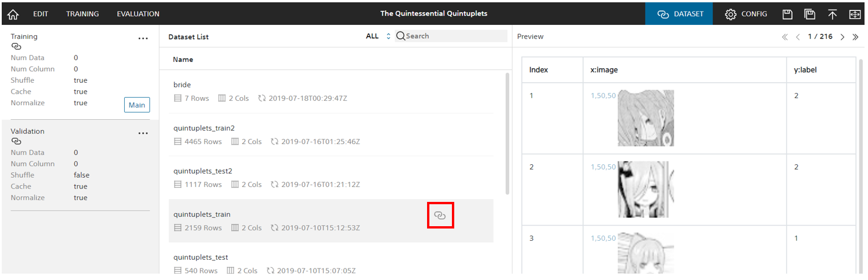This screenshot has width=868, height=280.
Task: Click the Shuffle false value under Validation
Action: click(81, 175)
